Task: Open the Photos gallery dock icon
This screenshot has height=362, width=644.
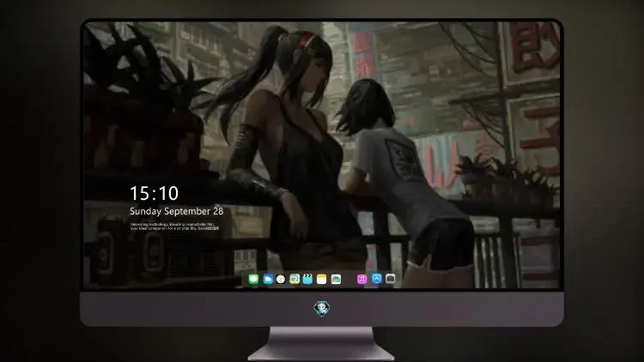Action: pos(336,279)
